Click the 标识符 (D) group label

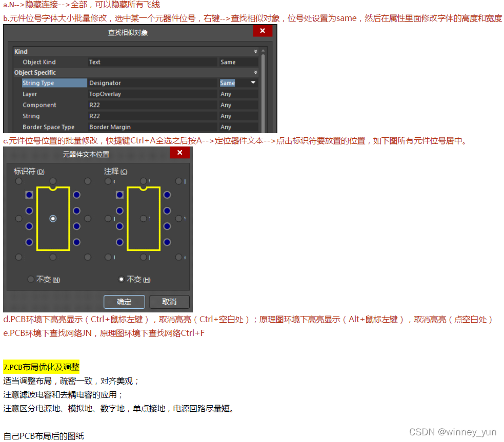click(x=29, y=172)
